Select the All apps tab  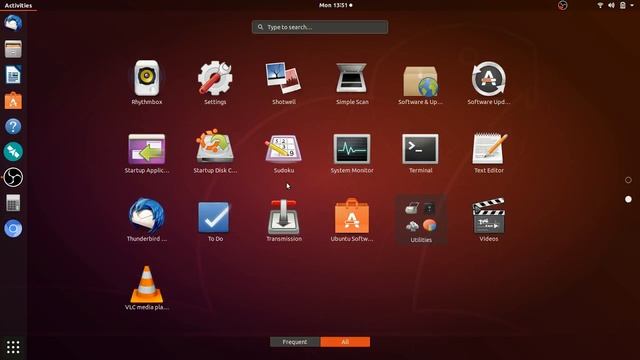coord(345,342)
